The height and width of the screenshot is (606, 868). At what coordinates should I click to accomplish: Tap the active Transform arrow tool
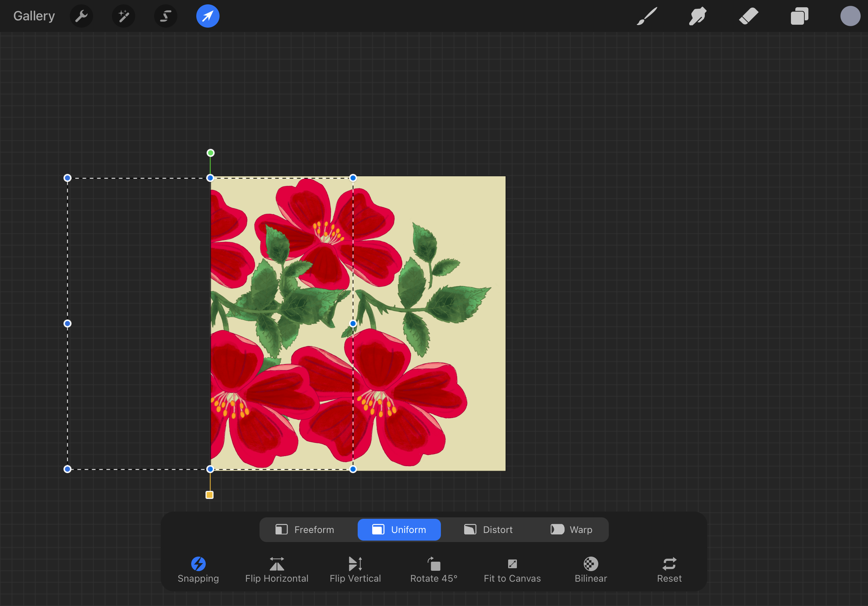pyautogui.click(x=208, y=16)
